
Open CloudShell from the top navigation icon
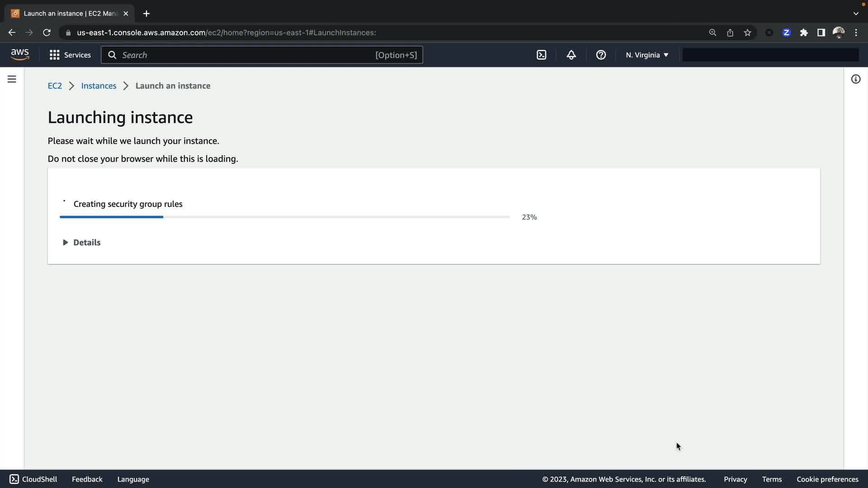point(541,55)
